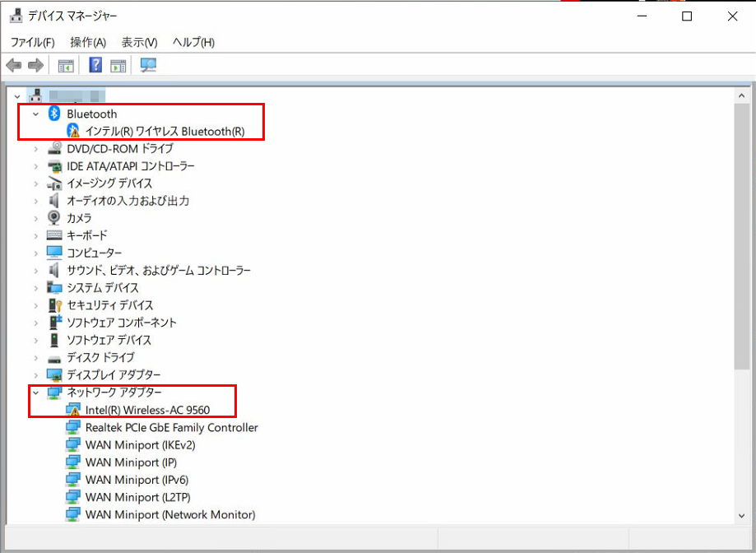Select Realtek PCIe GbE Family Controller

(x=172, y=427)
